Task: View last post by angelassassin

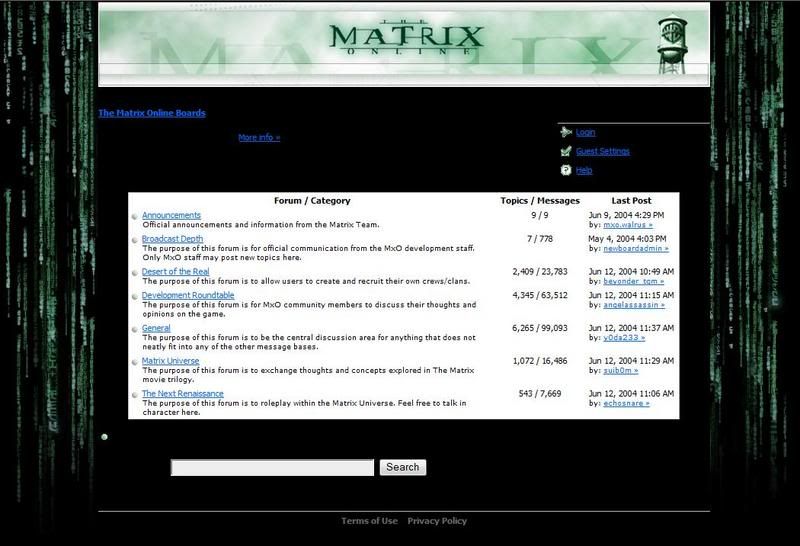Action: click(x=634, y=305)
